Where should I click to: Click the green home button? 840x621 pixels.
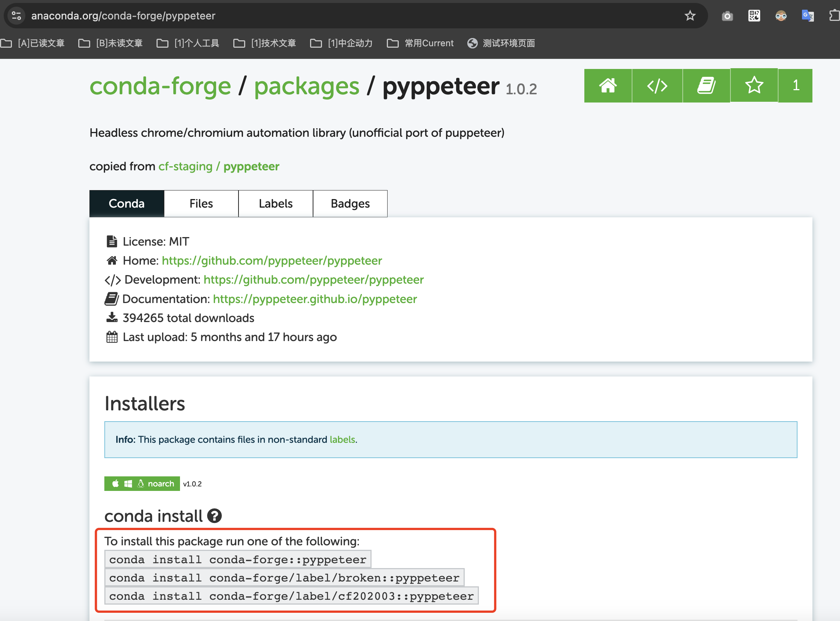pyautogui.click(x=608, y=86)
